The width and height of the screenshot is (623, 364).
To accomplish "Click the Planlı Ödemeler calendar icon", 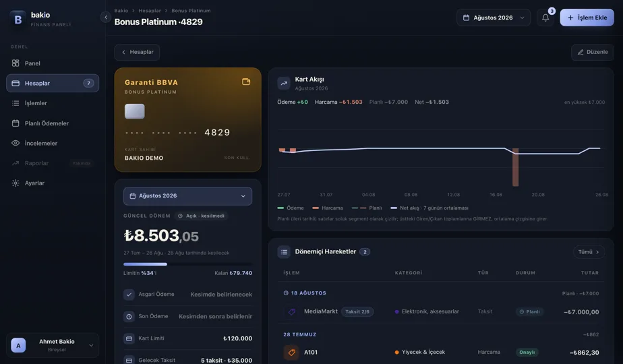I will tap(16, 123).
